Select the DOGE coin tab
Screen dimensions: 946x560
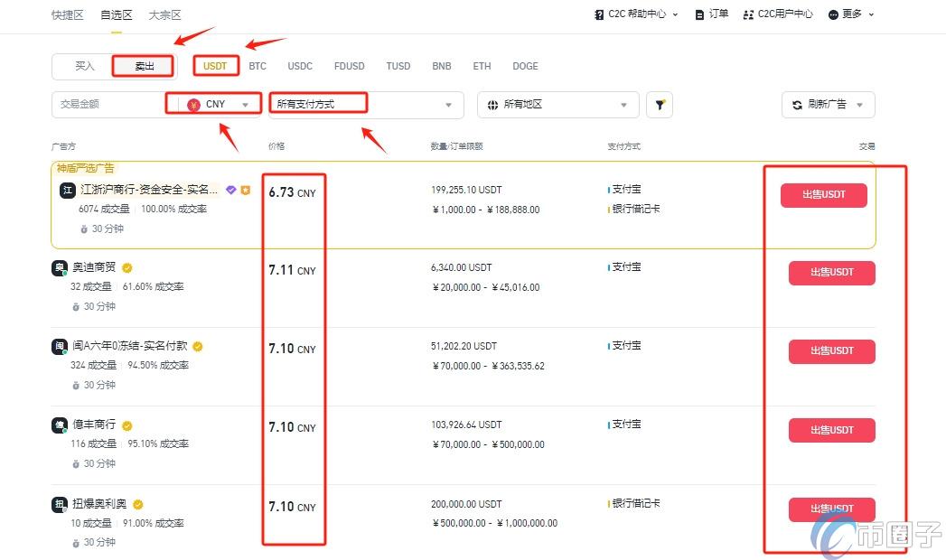tap(525, 66)
